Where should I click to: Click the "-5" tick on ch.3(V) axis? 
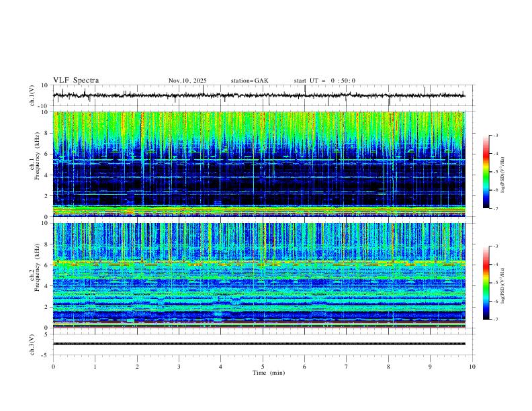pyautogui.click(x=46, y=355)
